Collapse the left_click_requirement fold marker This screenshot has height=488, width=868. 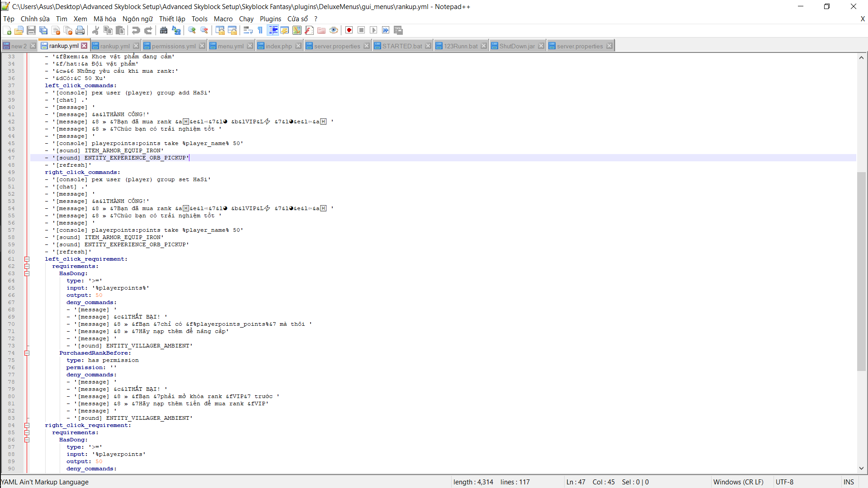(x=27, y=259)
